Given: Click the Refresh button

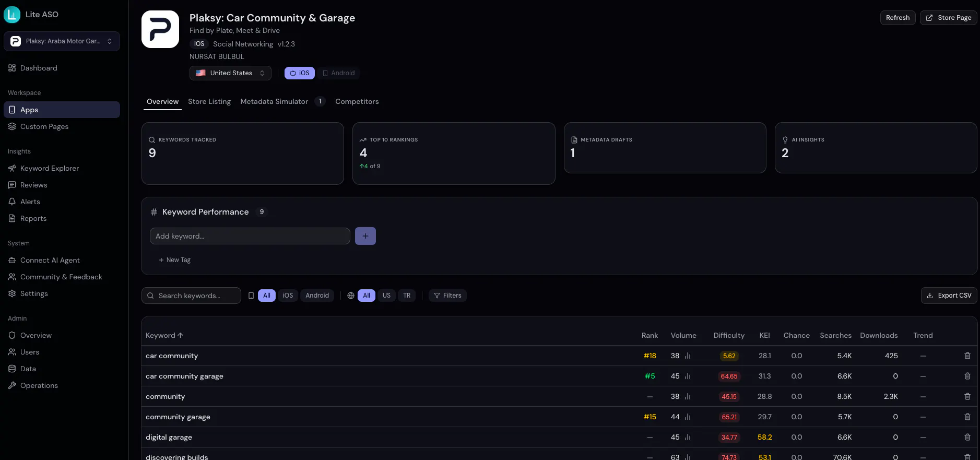Looking at the screenshot, I should click(898, 18).
